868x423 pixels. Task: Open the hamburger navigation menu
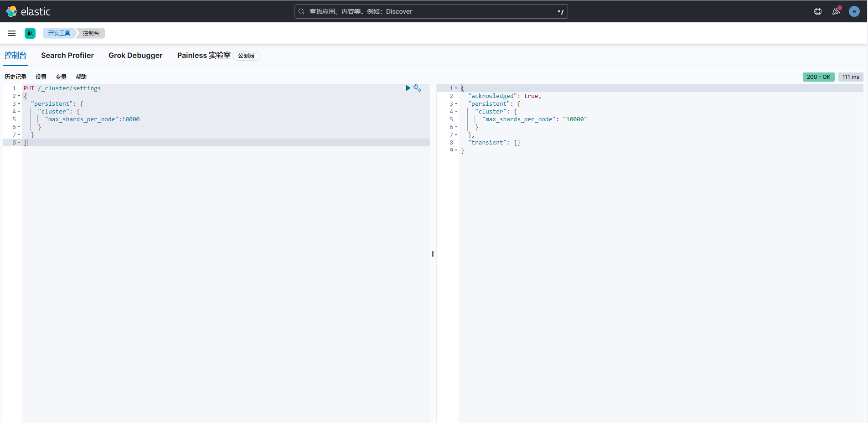pyautogui.click(x=12, y=33)
